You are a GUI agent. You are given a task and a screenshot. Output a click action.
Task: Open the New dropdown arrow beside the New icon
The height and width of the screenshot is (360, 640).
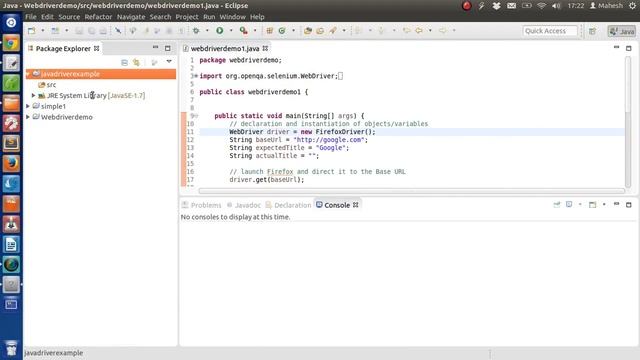42,31
